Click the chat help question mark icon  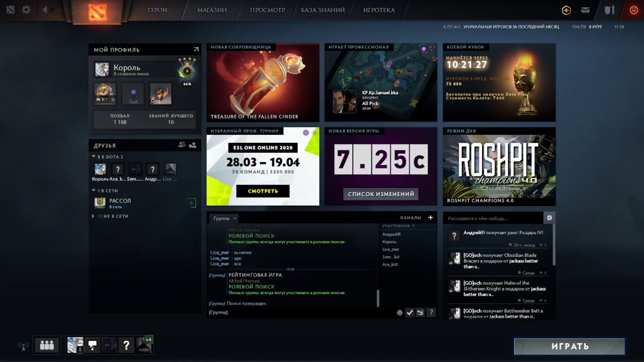click(x=431, y=313)
